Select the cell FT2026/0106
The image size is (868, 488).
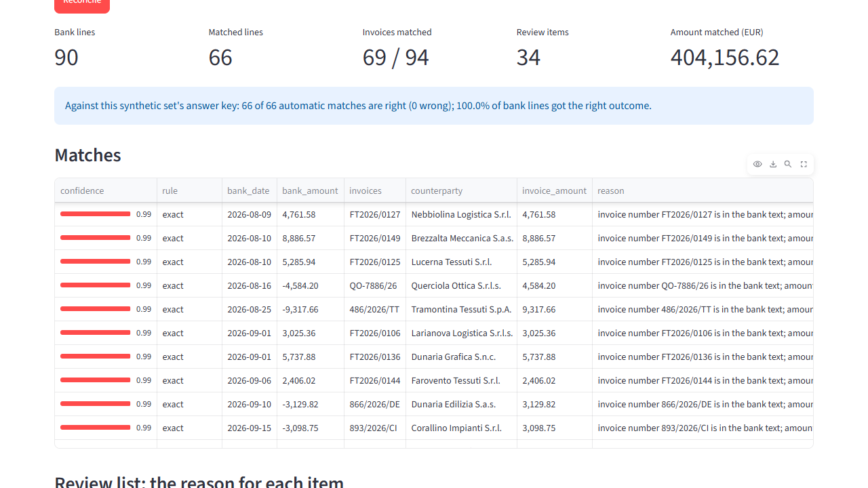point(374,333)
